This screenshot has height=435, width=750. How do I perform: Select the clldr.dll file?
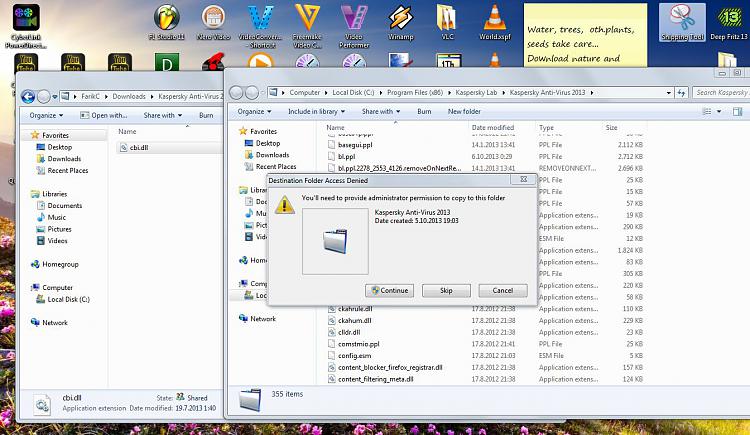(x=349, y=332)
